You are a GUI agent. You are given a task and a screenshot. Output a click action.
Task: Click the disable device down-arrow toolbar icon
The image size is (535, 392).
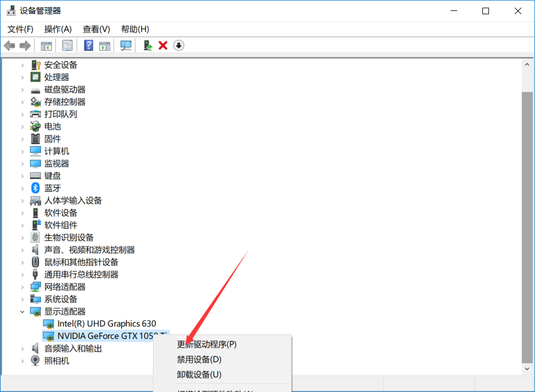point(178,46)
